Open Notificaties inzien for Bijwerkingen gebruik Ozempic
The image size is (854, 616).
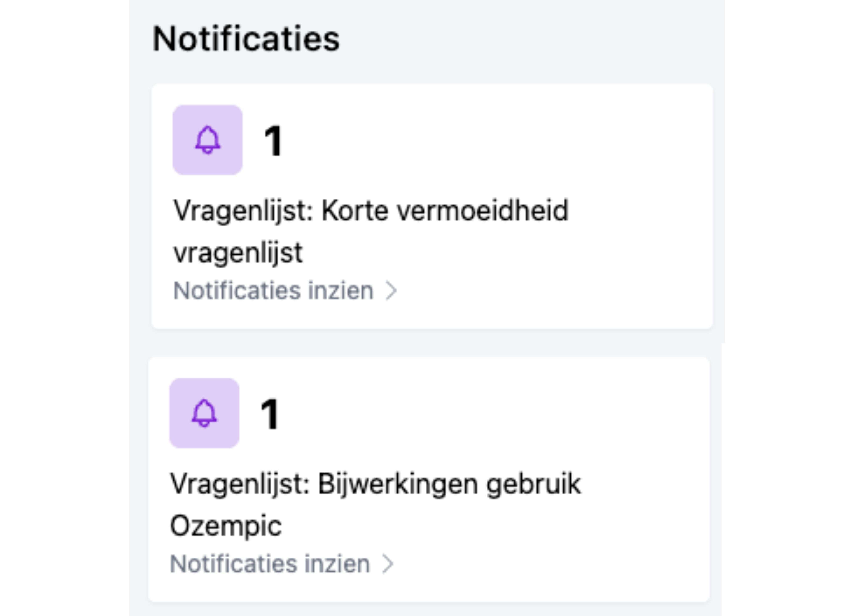click(270, 564)
